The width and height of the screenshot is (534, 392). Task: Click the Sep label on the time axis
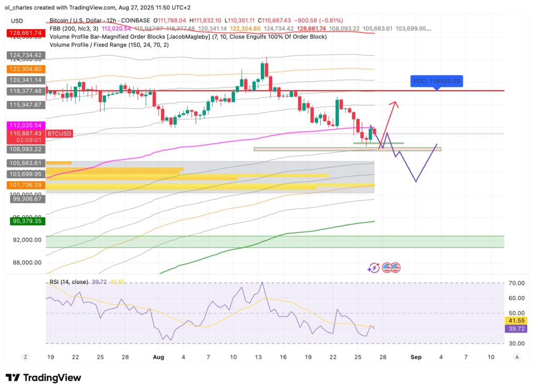tap(416, 357)
